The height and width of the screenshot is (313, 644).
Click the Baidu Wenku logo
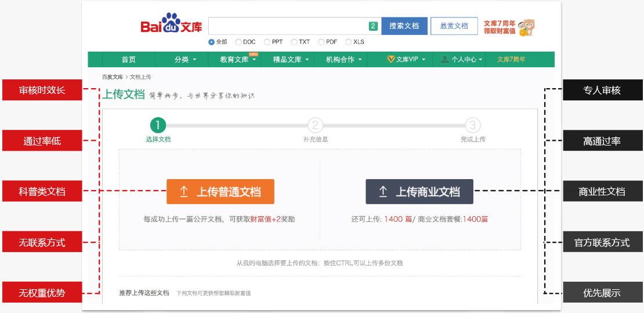tap(171, 25)
